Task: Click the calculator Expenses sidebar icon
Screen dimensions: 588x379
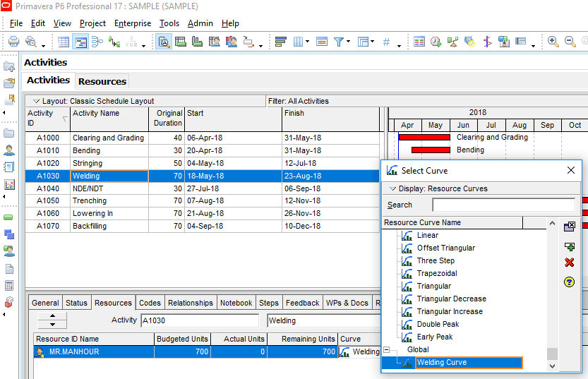Action: click(9, 286)
